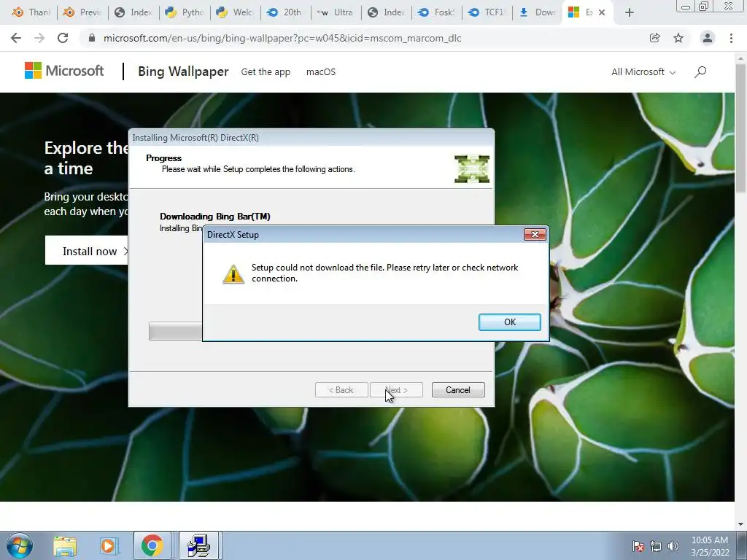Close the active Microsoft tab
This screenshot has width=747, height=560.
coord(602,12)
